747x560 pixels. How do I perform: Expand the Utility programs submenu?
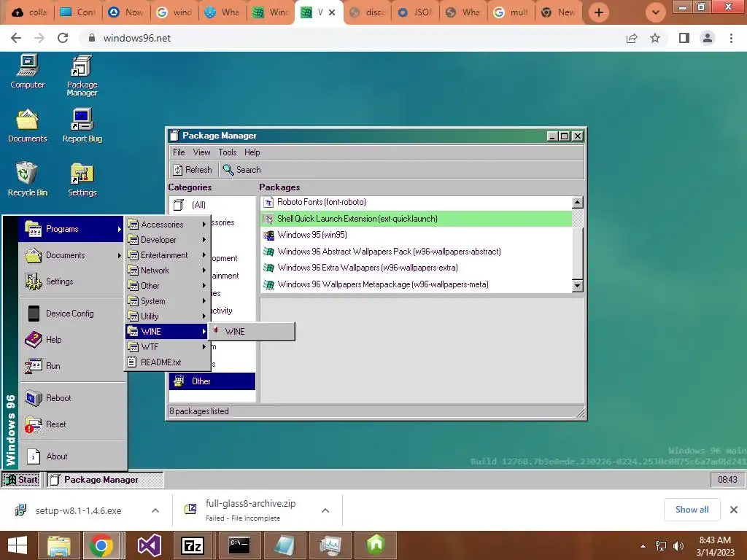167,316
